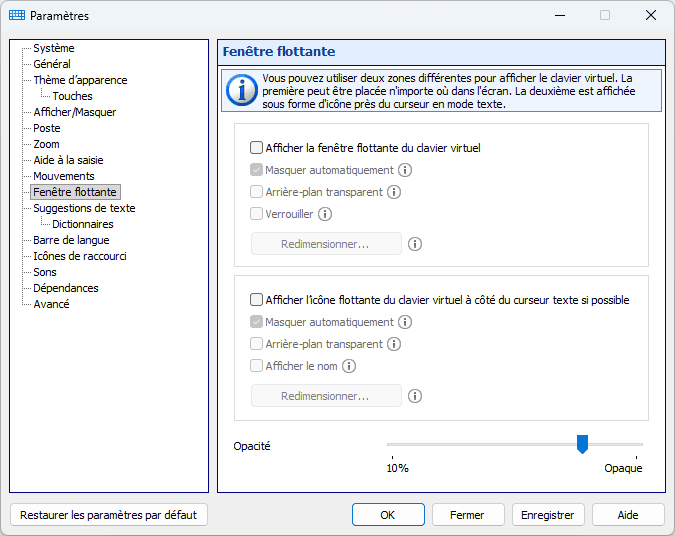Click info icon next to Afficher le nom
675x536 pixels.
pos(349,366)
